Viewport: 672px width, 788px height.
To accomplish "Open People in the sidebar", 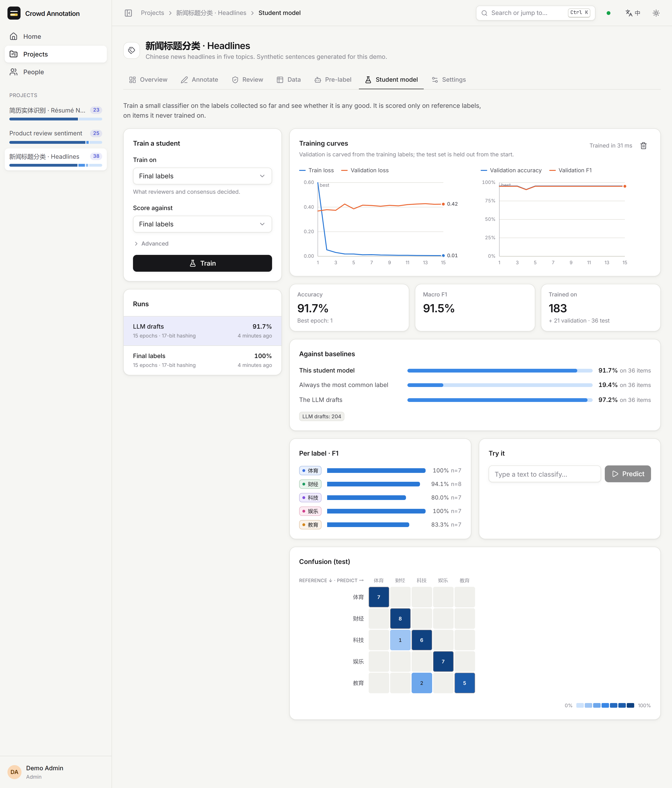I will pyautogui.click(x=56, y=72).
